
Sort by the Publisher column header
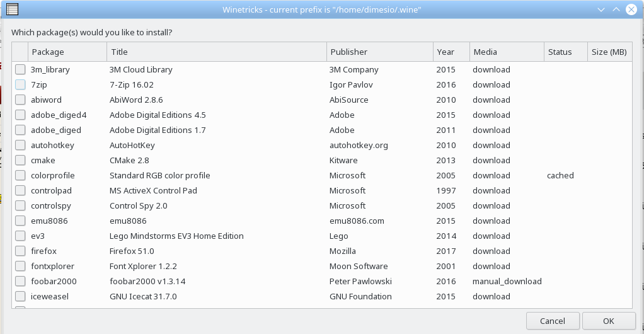(380, 52)
